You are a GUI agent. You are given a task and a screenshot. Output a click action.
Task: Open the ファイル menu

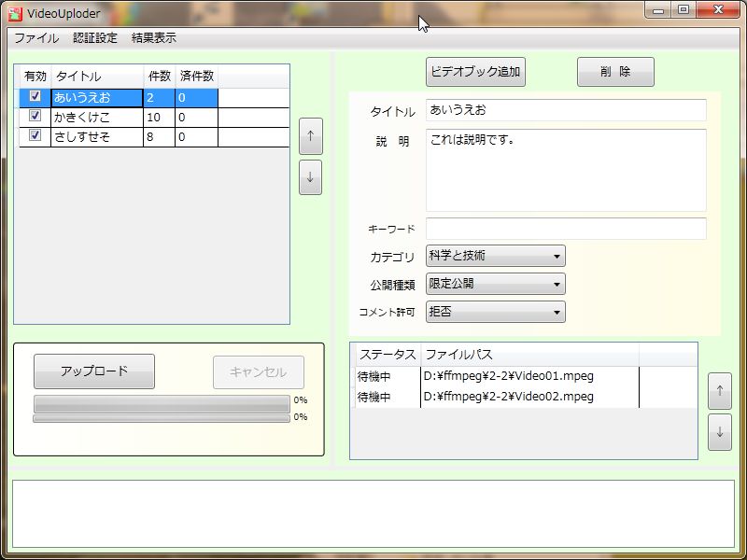click(x=35, y=38)
